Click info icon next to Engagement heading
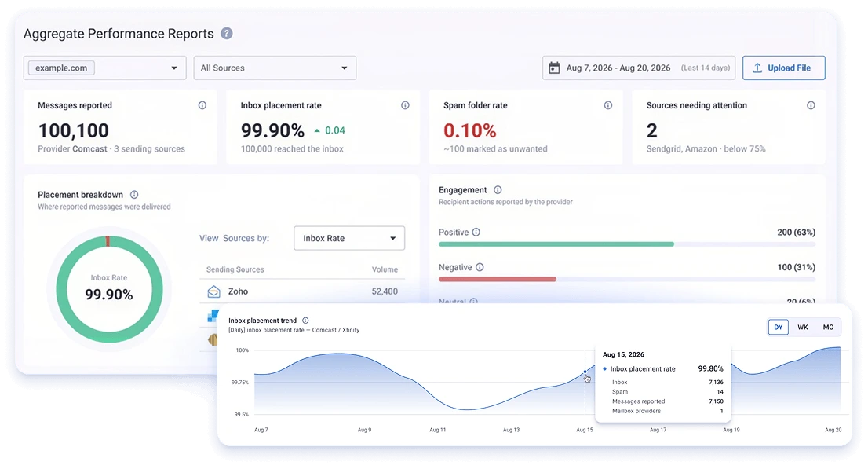The width and height of the screenshot is (868, 469). [x=498, y=189]
